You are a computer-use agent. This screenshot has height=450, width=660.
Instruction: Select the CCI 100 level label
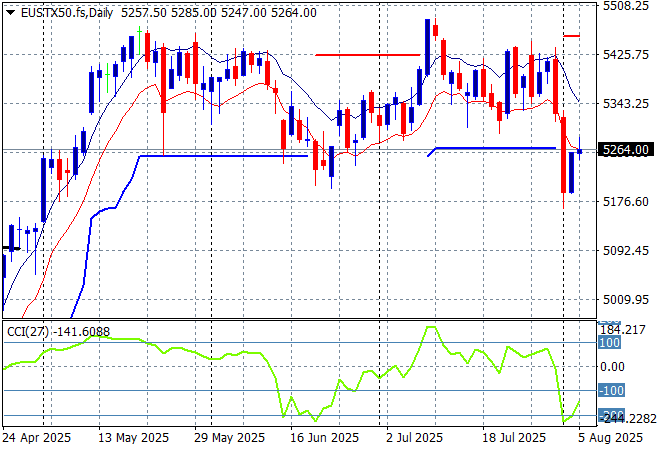click(x=609, y=343)
